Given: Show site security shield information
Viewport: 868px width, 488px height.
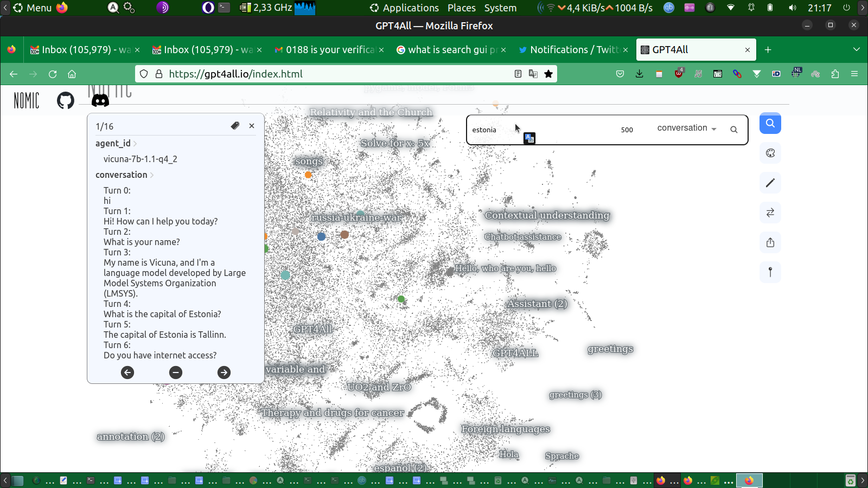Looking at the screenshot, I should [144, 74].
